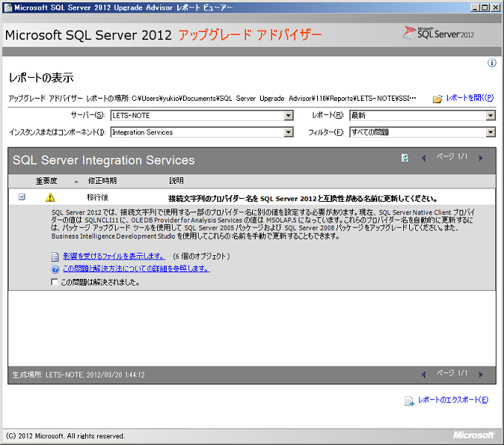Image resolution: width=504 pixels, height=445 pixels.
Task: Collapse the expanded issue row
Action: [x=21, y=197]
